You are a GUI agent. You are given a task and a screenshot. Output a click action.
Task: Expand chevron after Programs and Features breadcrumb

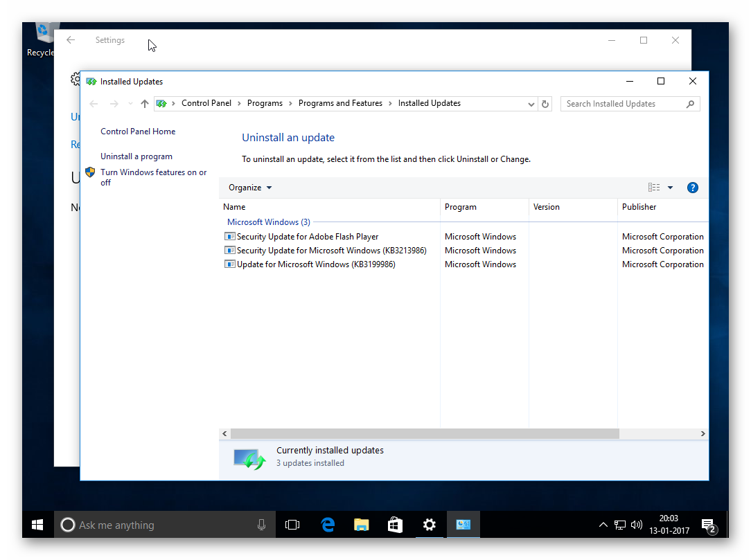pyautogui.click(x=390, y=103)
